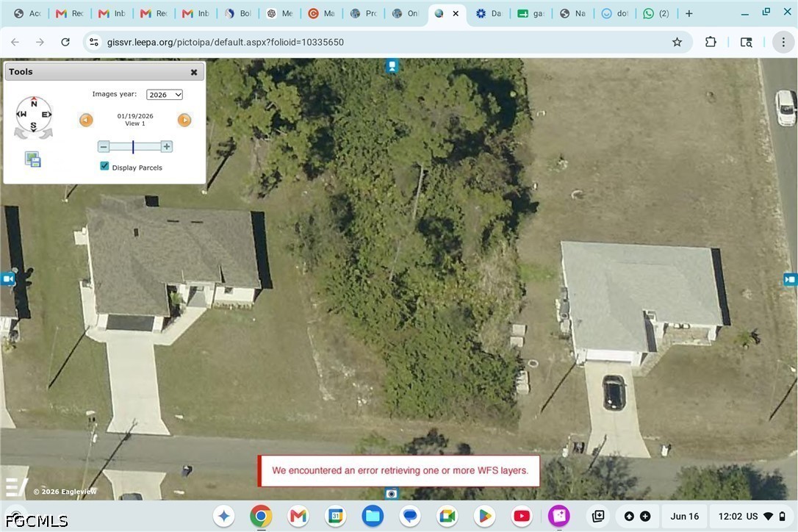Open YouTube from the shelf
This screenshot has height=532, width=798.
click(522, 517)
